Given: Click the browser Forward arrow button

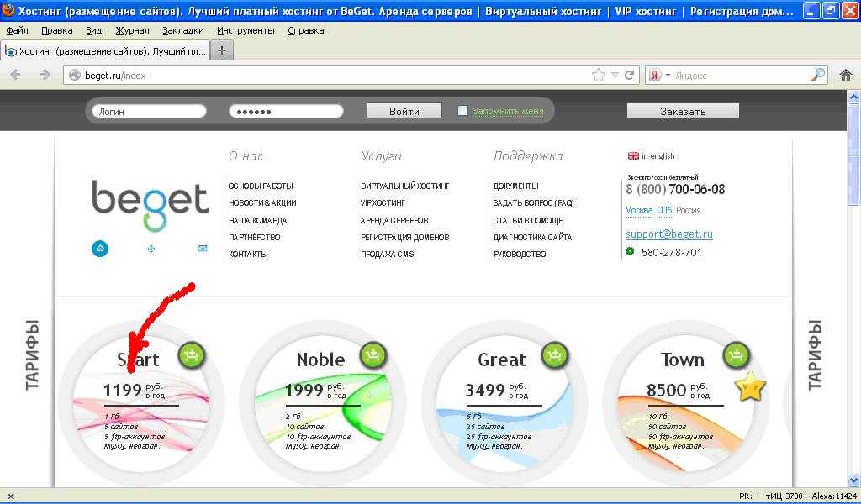Looking at the screenshot, I should (x=45, y=75).
